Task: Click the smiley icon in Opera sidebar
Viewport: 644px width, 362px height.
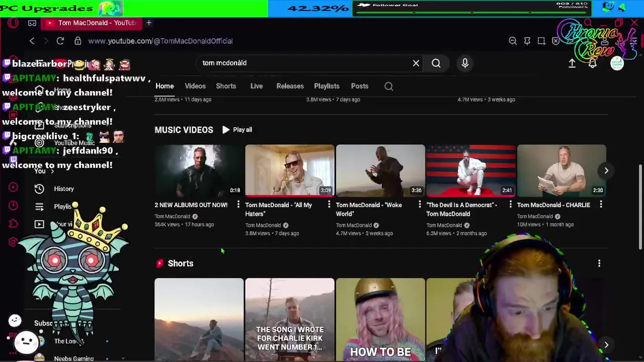Action: pos(15,320)
